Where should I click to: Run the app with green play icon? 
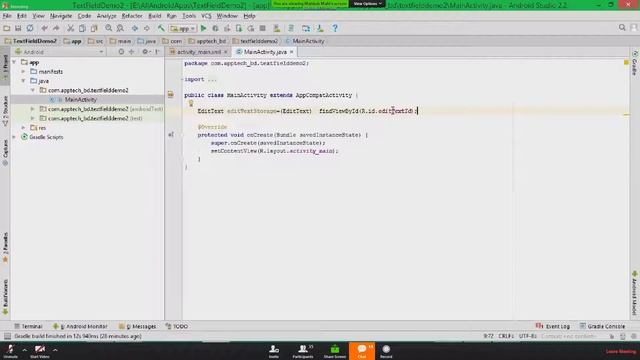203,28
